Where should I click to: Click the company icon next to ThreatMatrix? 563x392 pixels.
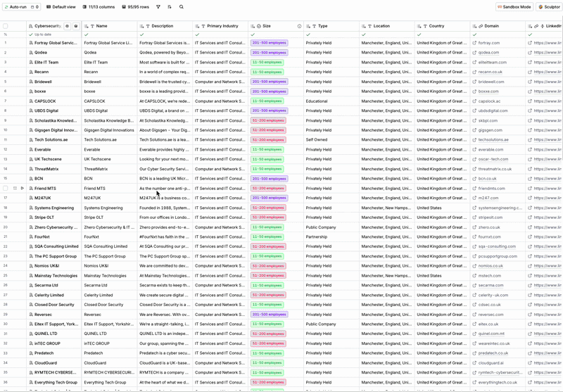31,169
